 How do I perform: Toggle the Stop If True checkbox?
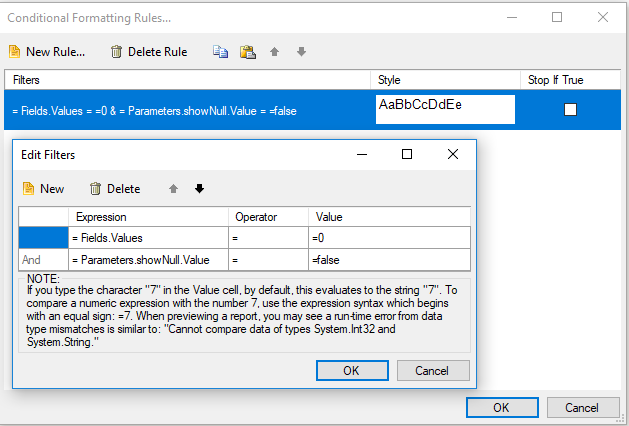click(570, 109)
